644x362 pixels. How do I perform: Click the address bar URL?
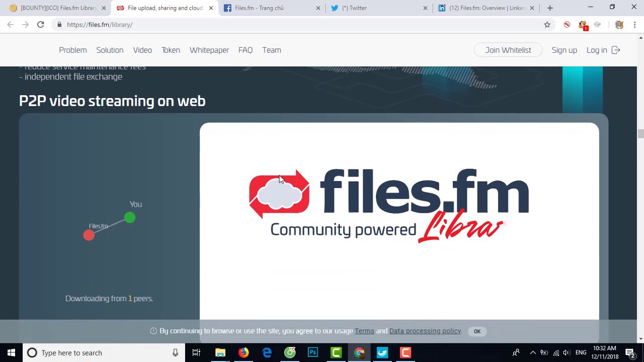click(x=100, y=25)
